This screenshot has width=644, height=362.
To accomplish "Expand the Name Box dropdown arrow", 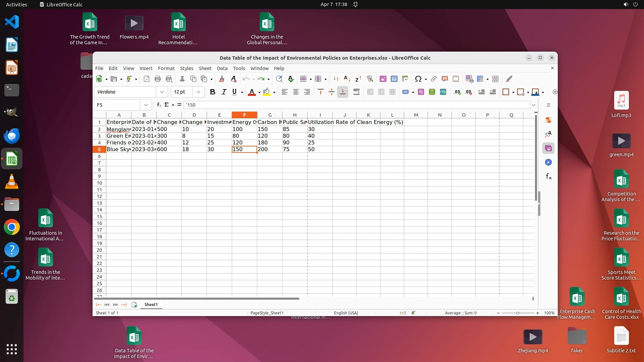I will click(x=146, y=105).
